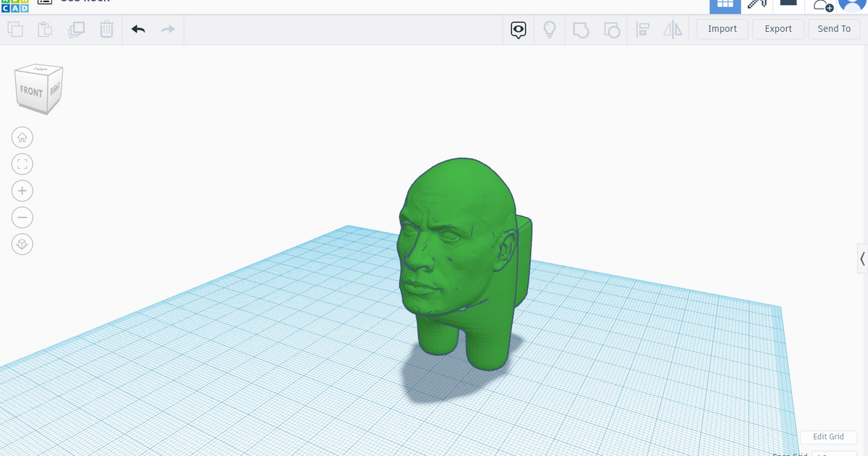Click the Zoom In icon on the sidebar

click(22, 190)
